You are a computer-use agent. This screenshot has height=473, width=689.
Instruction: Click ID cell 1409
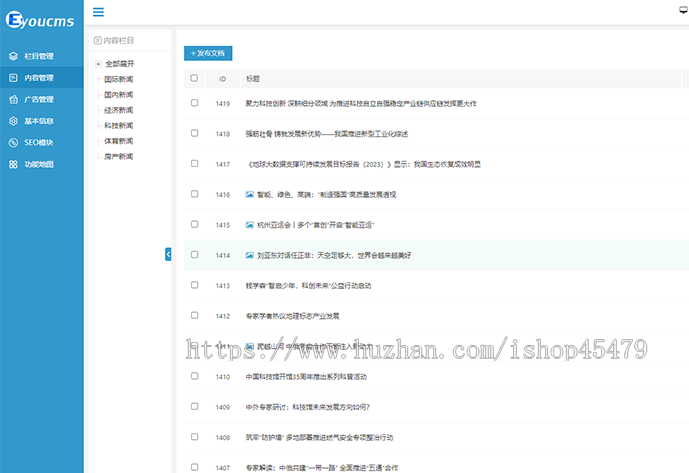point(223,407)
